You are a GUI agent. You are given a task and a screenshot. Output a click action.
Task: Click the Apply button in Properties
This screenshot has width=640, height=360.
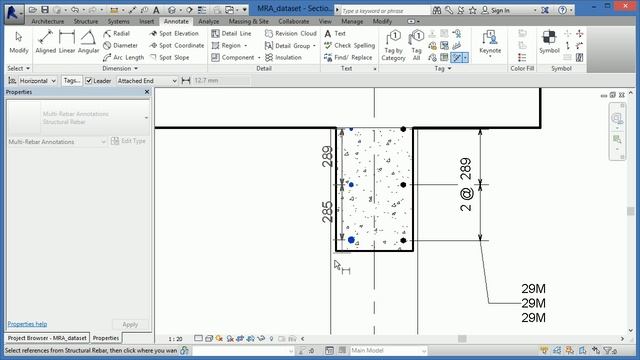pyautogui.click(x=130, y=324)
